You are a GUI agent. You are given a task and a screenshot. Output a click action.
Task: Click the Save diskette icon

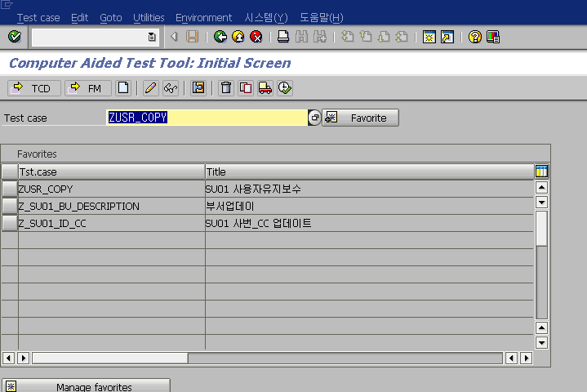pos(193,37)
